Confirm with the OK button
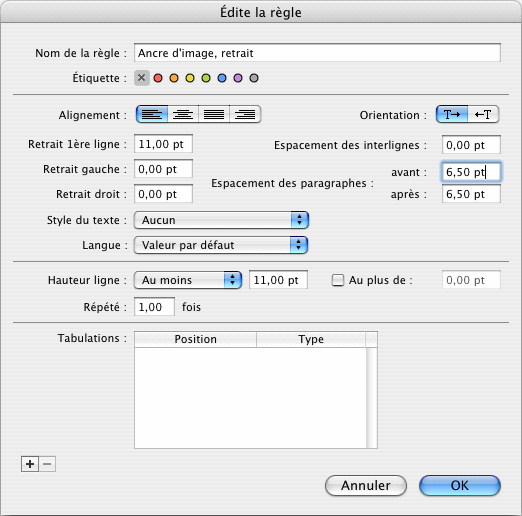The height and width of the screenshot is (516, 522). [460, 485]
